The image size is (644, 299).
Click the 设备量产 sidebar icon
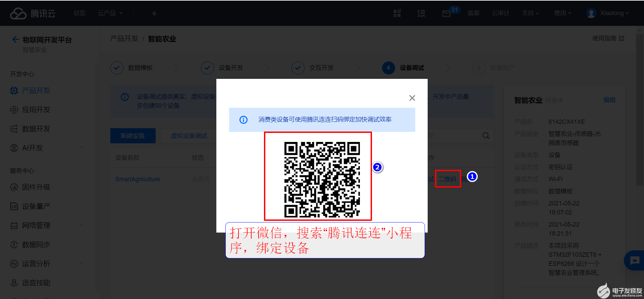pos(14,206)
